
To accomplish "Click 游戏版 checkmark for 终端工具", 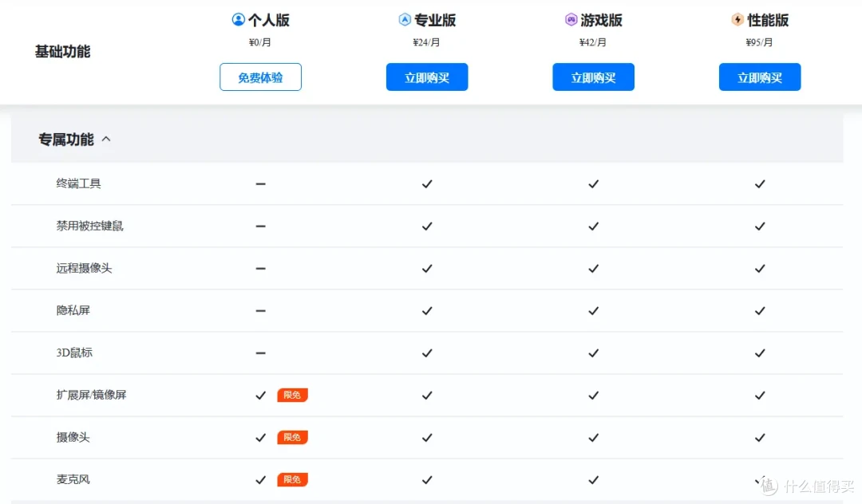I will tap(594, 184).
